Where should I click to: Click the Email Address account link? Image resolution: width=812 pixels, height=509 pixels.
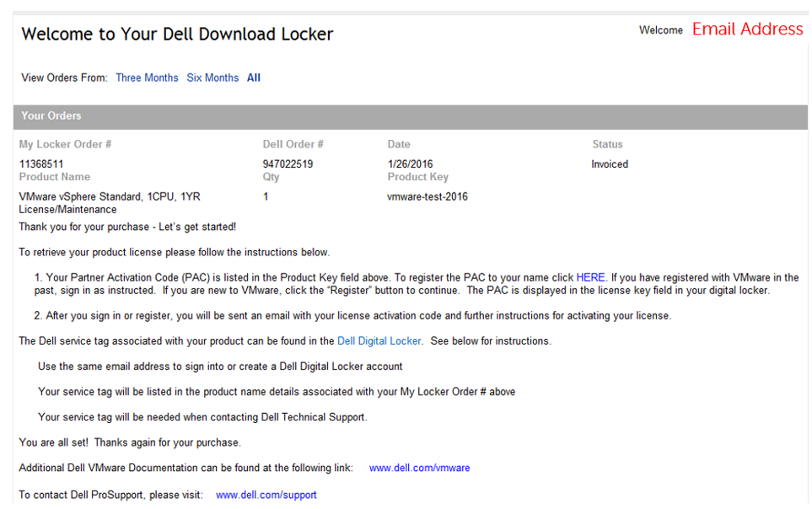(x=747, y=29)
